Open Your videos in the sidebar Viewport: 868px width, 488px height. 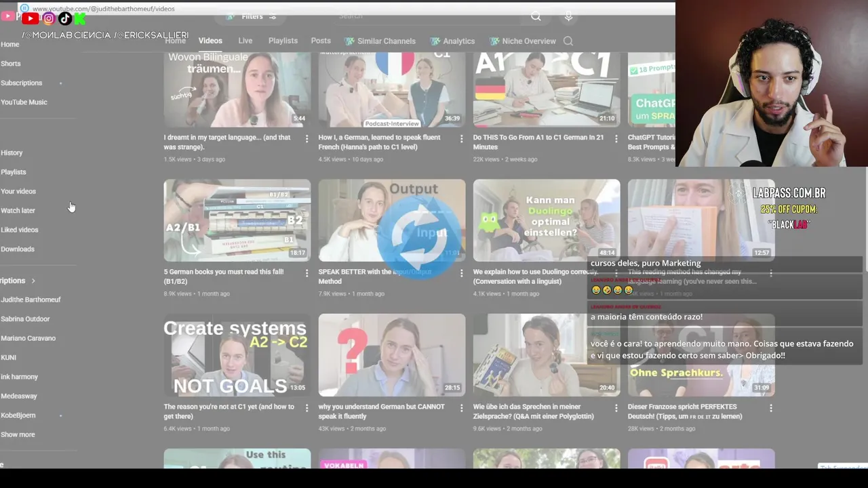point(18,191)
